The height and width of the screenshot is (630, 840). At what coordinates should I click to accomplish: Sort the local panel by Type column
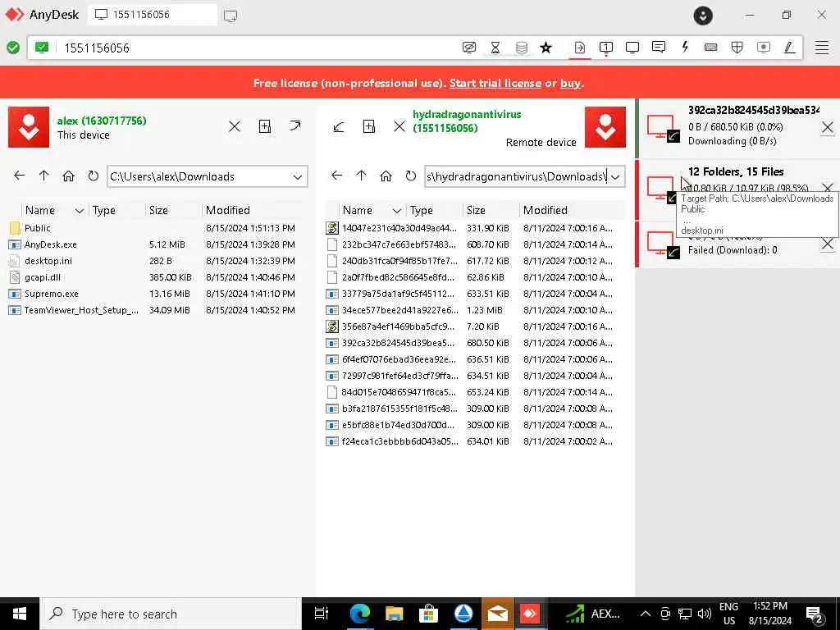pyautogui.click(x=104, y=210)
